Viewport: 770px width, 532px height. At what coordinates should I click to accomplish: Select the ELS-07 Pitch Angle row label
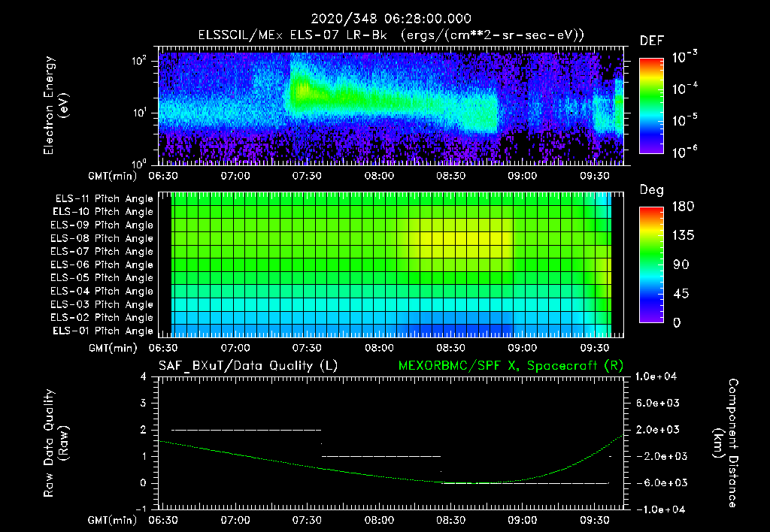102,251
